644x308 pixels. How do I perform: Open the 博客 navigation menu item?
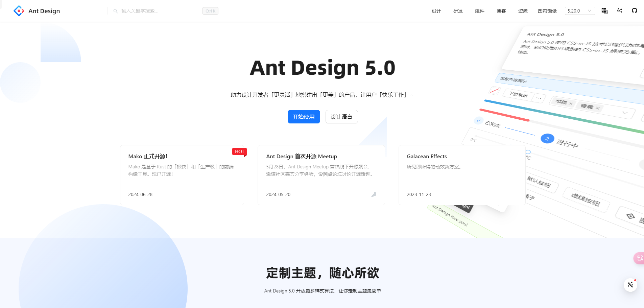(x=501, y=11)
